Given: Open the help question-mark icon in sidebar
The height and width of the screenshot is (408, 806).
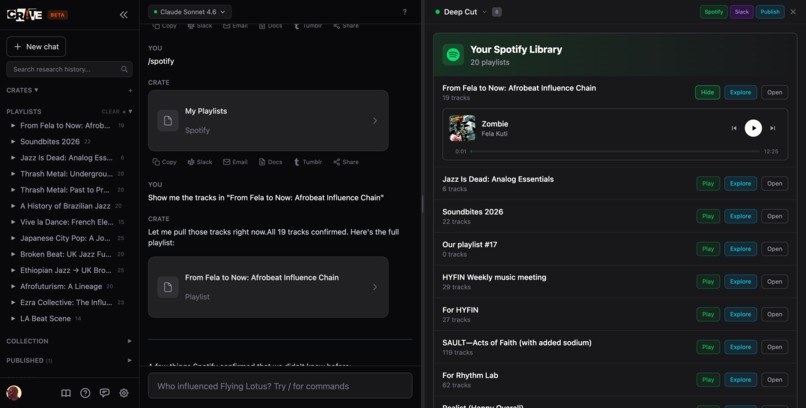Looking at the screenshot, I should pyautogui.click(x=85, y=393).
